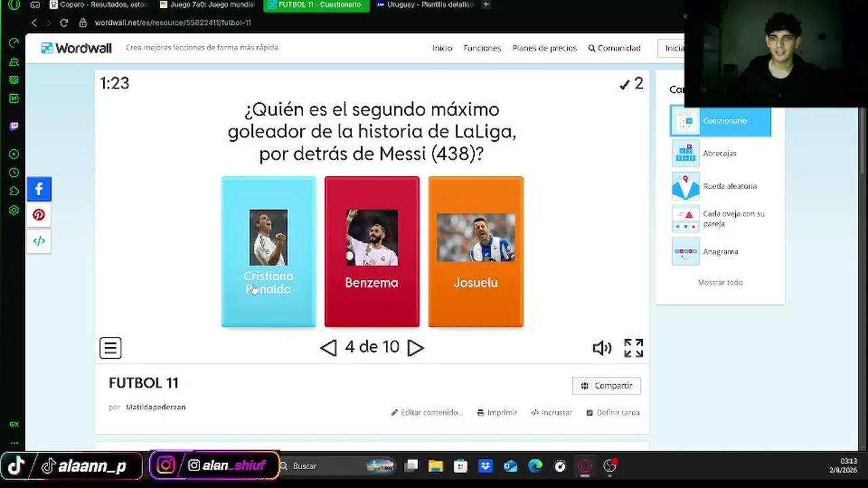Click the Incrustar link
Screen dimensions: 868x488
552,413
